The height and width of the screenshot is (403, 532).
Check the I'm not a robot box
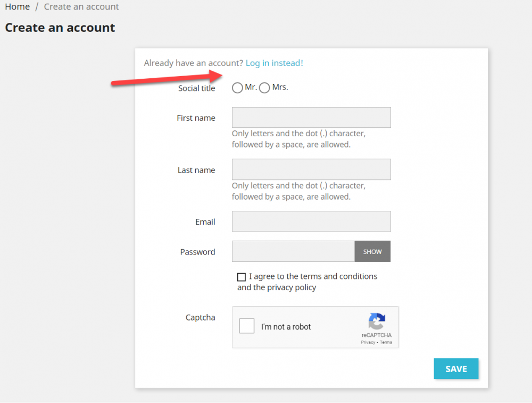click(x=246, y=325)
